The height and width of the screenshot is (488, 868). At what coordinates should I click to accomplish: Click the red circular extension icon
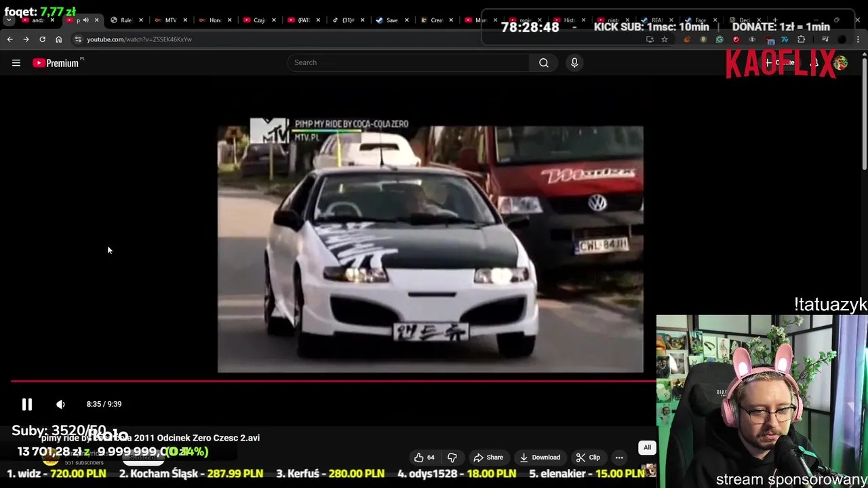pyautogui.click(x=736, y=39)
